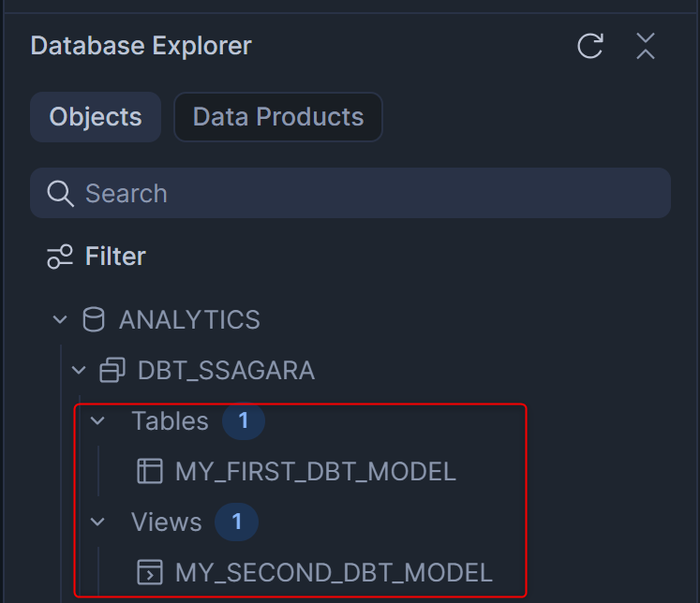
Task: Collapse the DBT_SSAGARA schema node
Action: (x=80, y=371)
